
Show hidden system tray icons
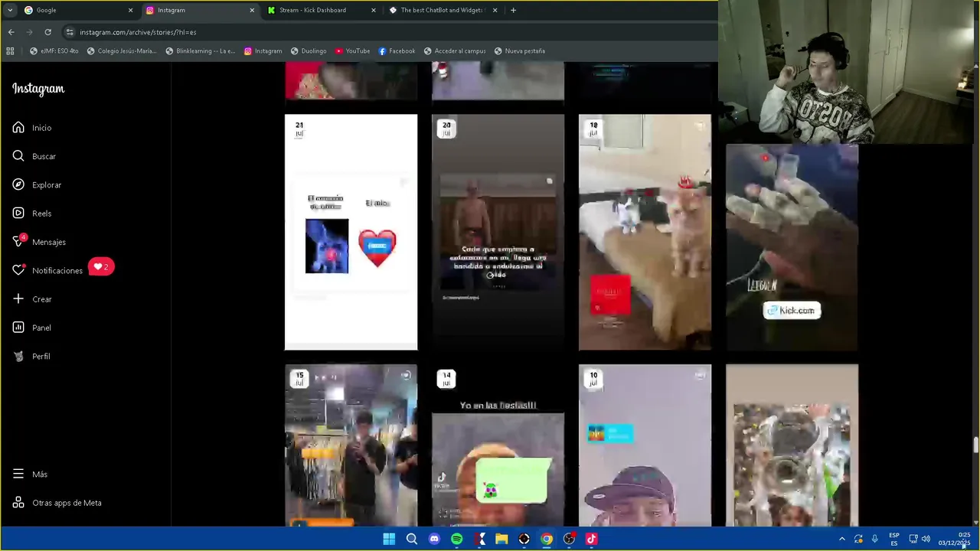(x=841, y=539)
